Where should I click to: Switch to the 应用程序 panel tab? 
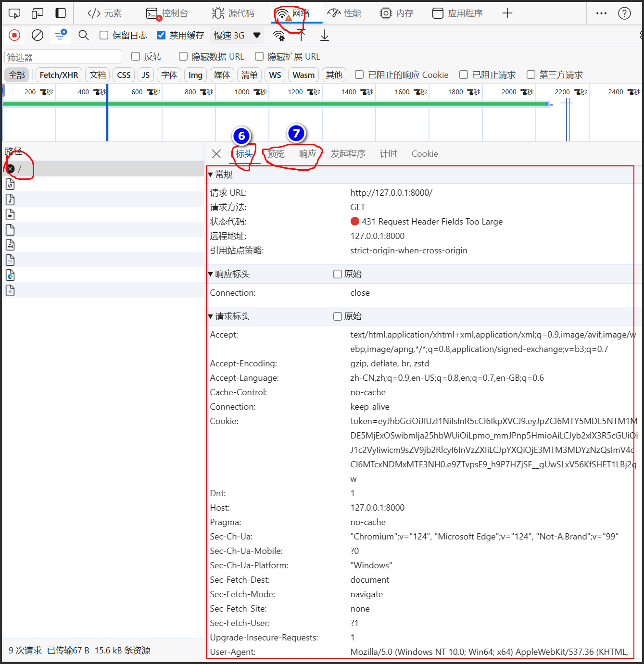point(458,13)
